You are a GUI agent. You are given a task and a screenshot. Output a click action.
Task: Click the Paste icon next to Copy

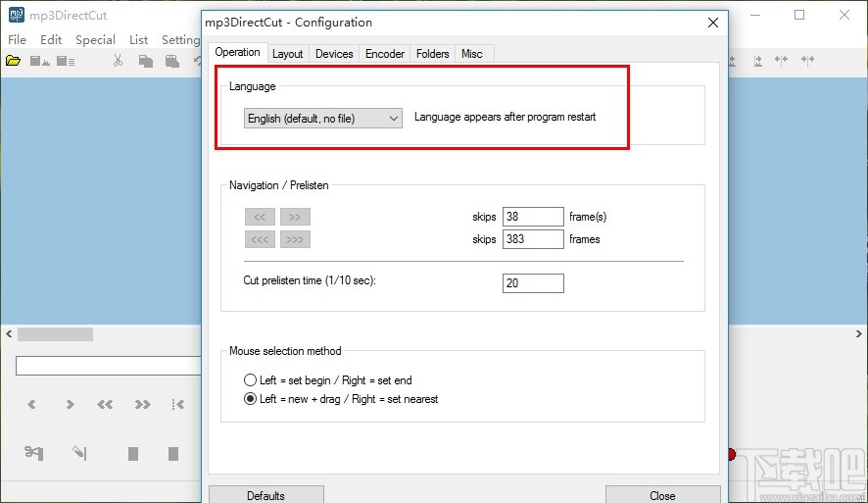(x=172, y=61)
